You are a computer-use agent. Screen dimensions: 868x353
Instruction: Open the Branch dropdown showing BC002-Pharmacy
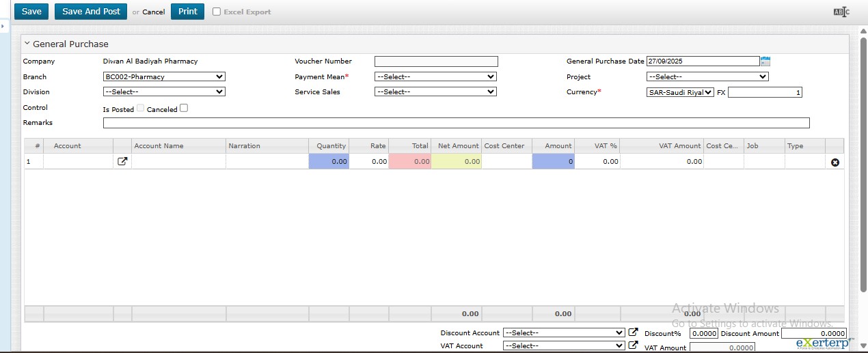tap(163, 77)
